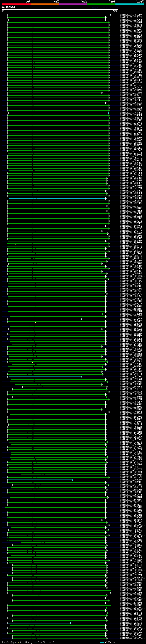Open hit UniRef100_A5BZP4
Image resolution: width=146 pixels, height=644 pixels.
click(131, 72)
